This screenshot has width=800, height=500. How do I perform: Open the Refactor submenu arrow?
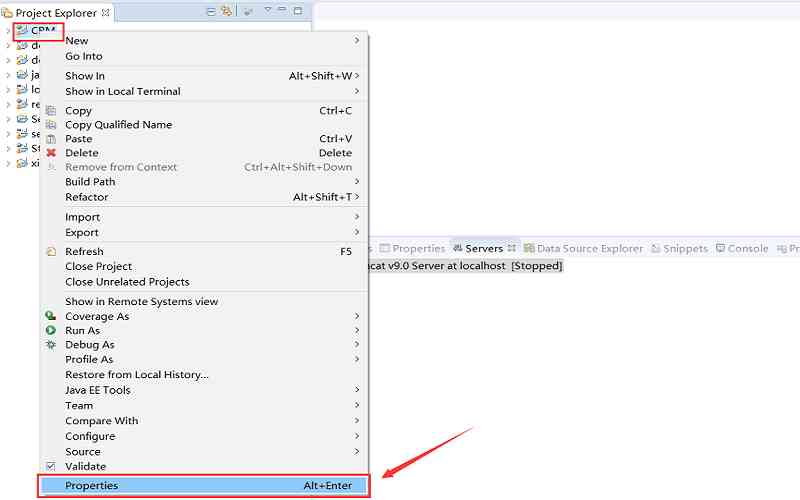(357, 197)
